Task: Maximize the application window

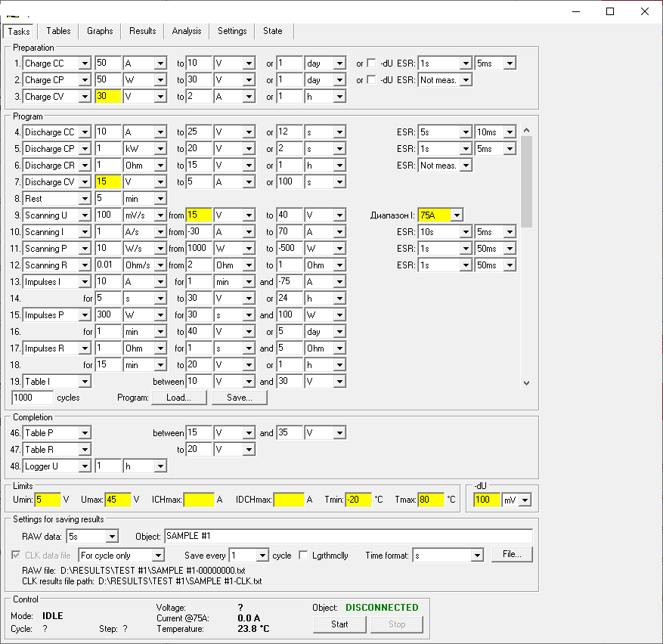Action: tap(610, 11)
